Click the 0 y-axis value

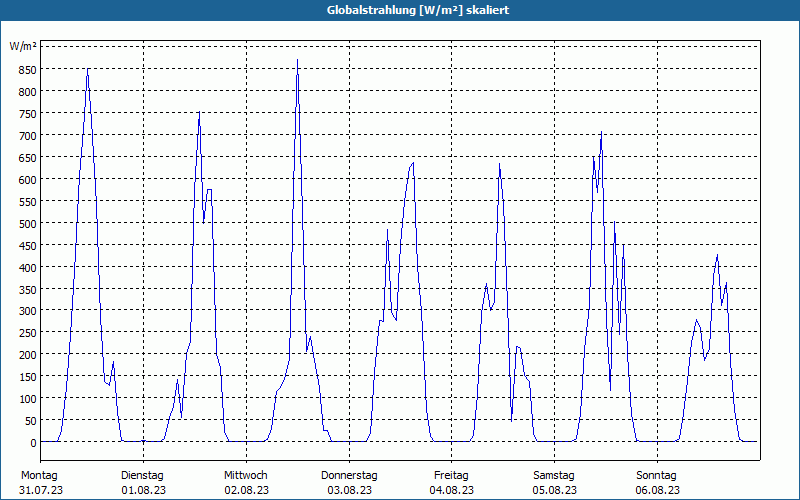(33, 443)
